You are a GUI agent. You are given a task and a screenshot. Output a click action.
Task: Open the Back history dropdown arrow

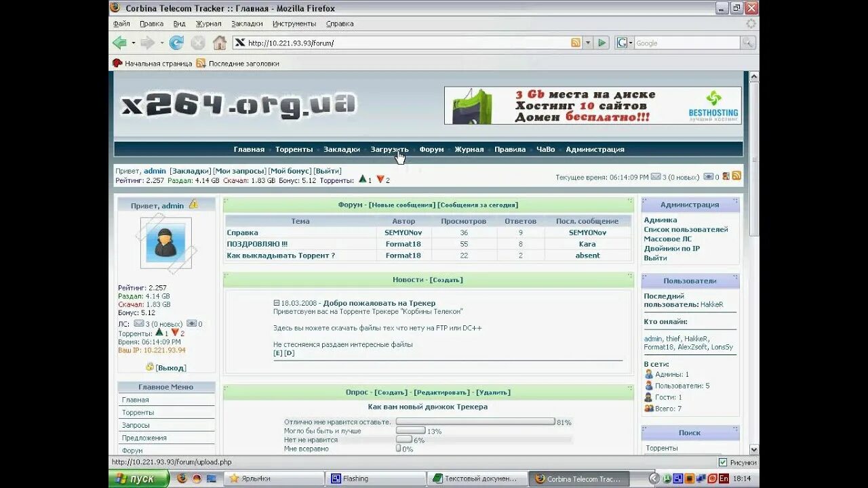tap(134, 43)
